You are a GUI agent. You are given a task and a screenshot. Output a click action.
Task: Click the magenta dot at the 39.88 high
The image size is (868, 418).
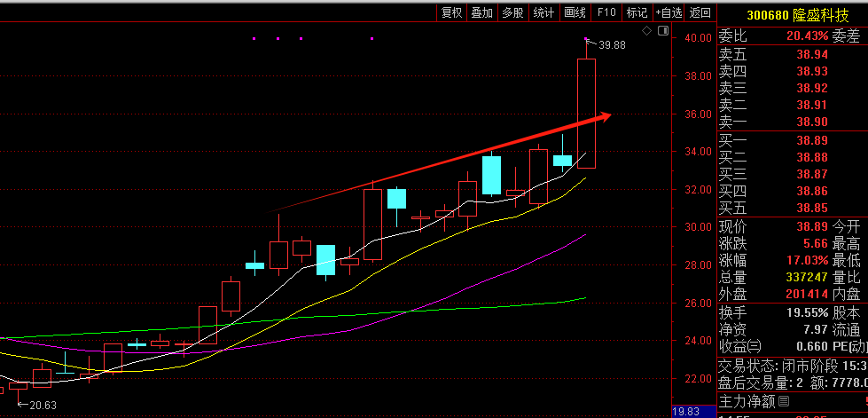(x=586, y=39)
